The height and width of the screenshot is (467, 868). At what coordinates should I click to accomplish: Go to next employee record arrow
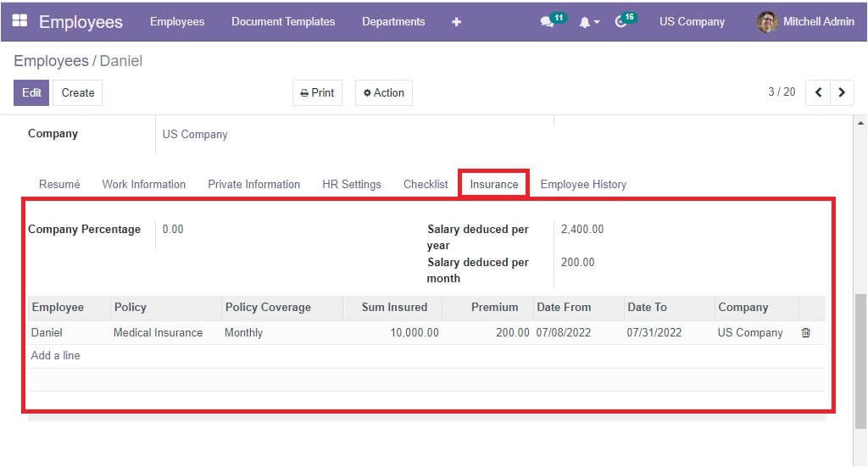842,92
